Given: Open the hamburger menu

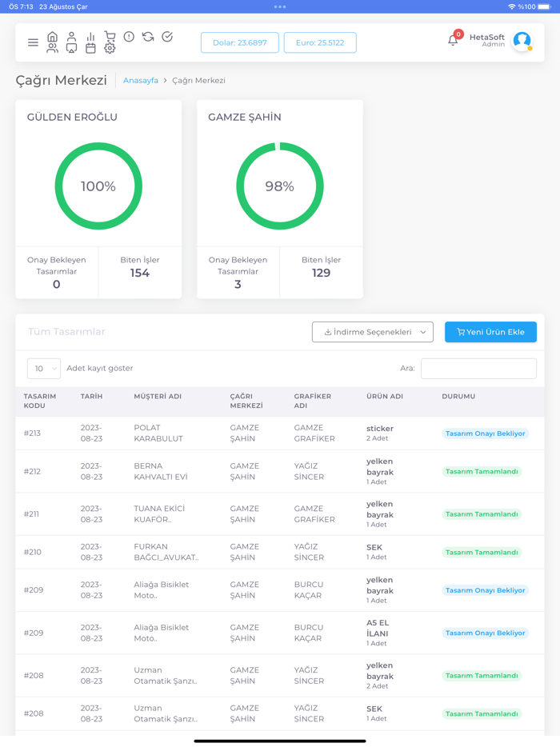Looking at the screenshot, I should coord(33,42).
